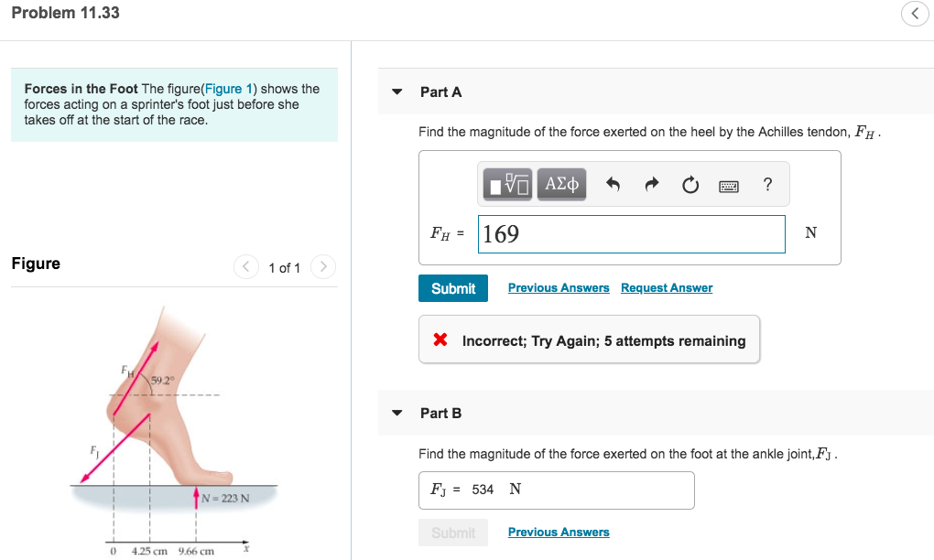Go to previous figure with left arrow
The image size is (934, 560).
point(245,267)
